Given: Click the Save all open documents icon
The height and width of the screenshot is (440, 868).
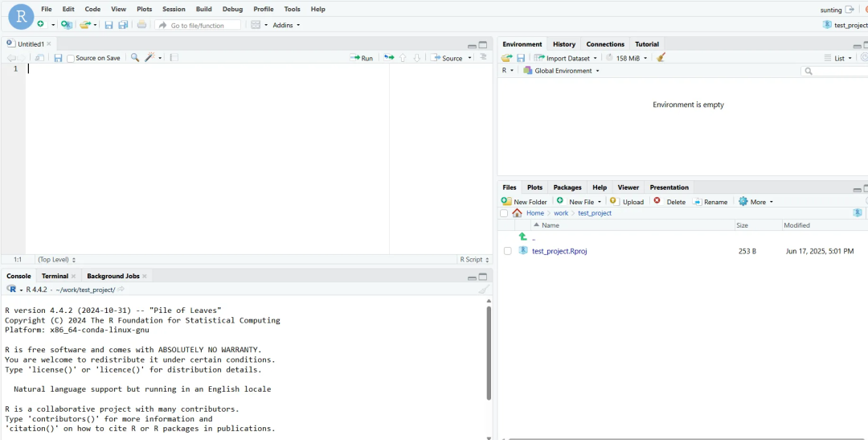Looking at the screenshot, I should (x=123, y=25).
